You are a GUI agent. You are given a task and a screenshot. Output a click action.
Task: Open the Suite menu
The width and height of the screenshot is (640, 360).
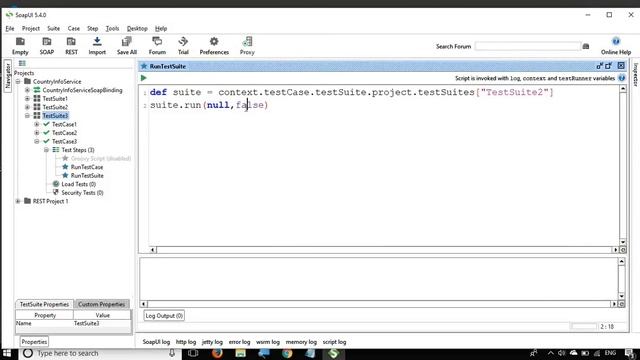coord(53,29)
